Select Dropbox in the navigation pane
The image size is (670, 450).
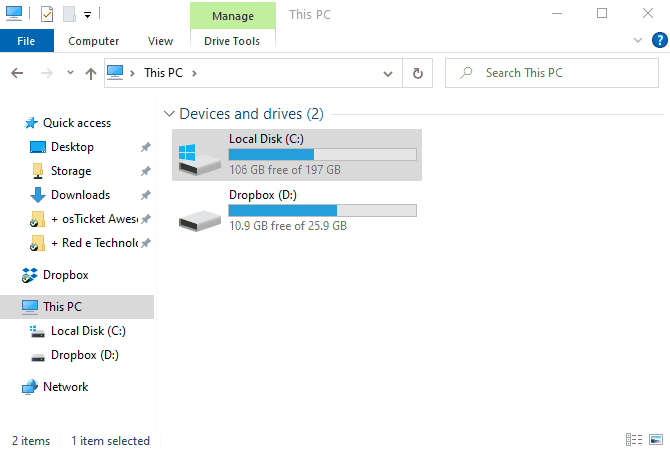point(65,275)
